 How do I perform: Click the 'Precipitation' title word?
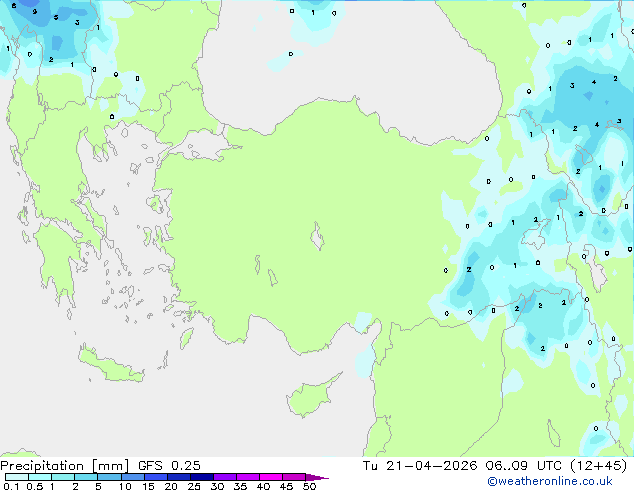pos(42,466)
